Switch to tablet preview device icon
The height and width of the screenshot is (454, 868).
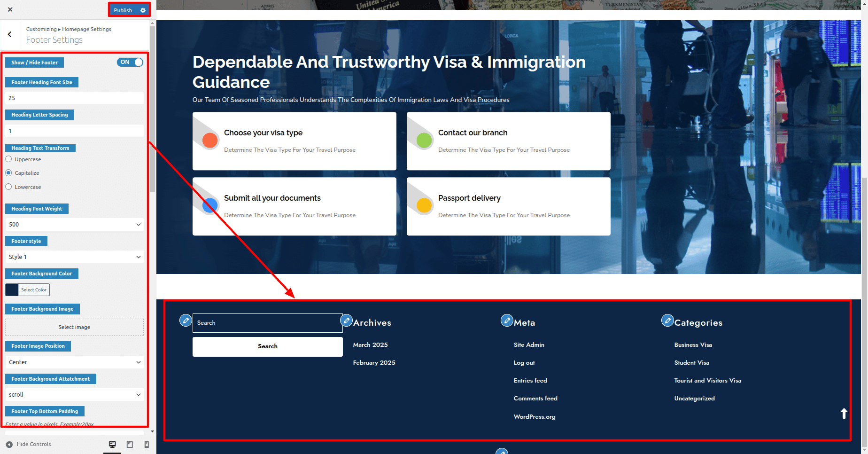(x=130, y=445)
